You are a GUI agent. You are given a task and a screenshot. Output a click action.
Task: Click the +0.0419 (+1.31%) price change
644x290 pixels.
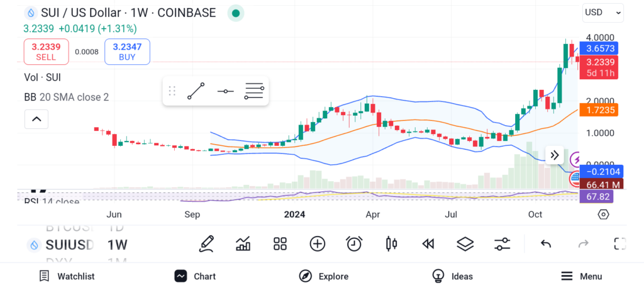pyautogui.click(x=97, y=29)
